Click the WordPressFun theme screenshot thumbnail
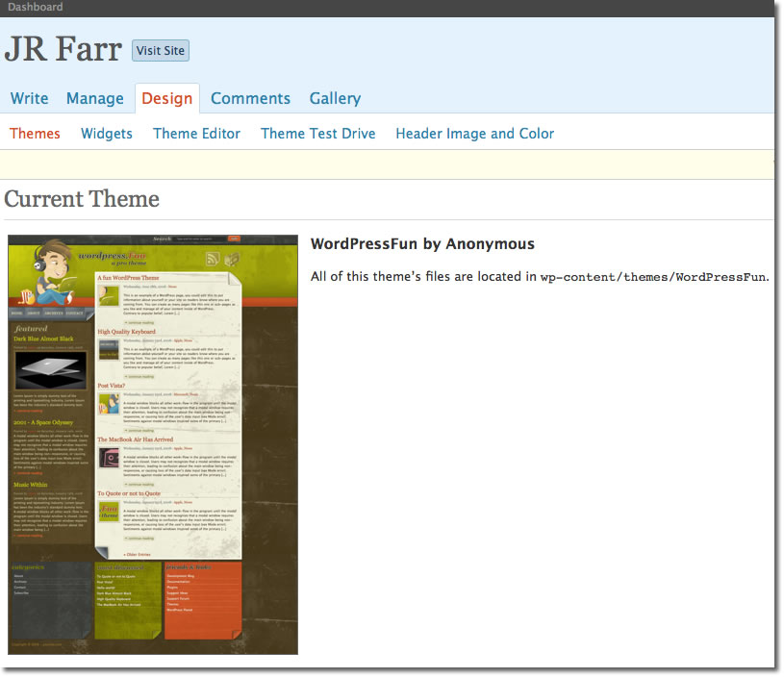 (x=153, y=444)
